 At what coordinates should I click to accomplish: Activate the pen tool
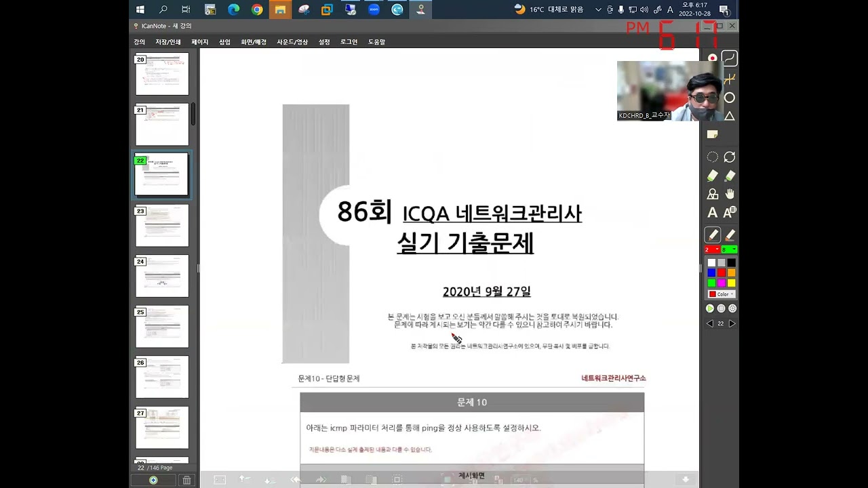tap(713, 235)
